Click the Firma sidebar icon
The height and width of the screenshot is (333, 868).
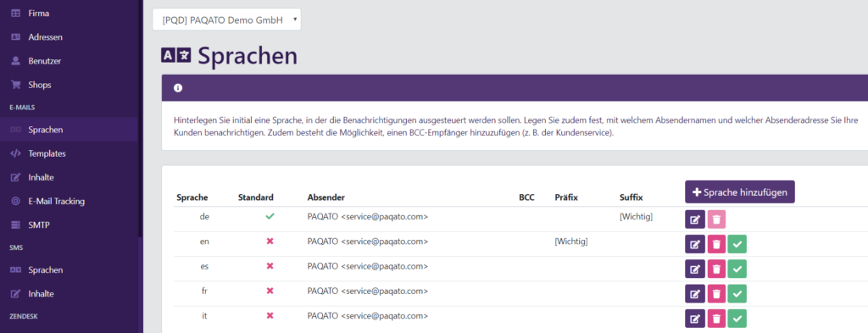tap(15, 13)
